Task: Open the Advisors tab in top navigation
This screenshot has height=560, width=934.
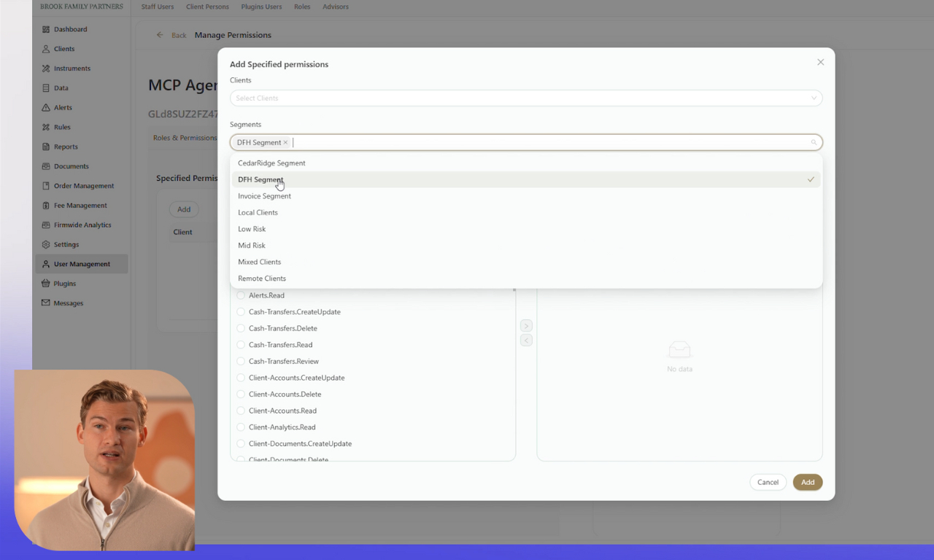Action: [335, 7]
